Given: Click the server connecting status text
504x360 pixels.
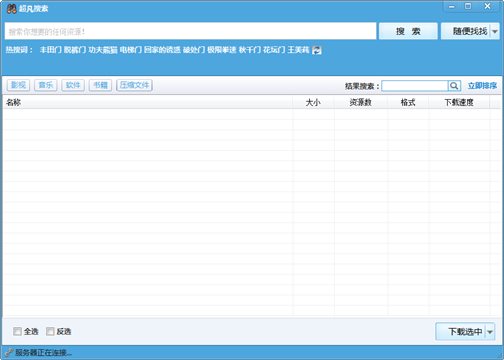Looking at the screenshot, I should click(43, 352).
